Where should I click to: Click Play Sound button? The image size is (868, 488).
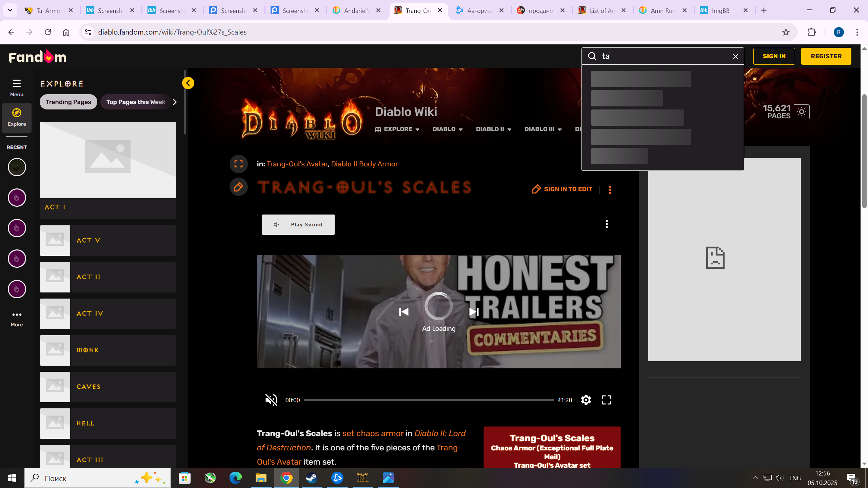pyautogui.click(x=298, y=225)
